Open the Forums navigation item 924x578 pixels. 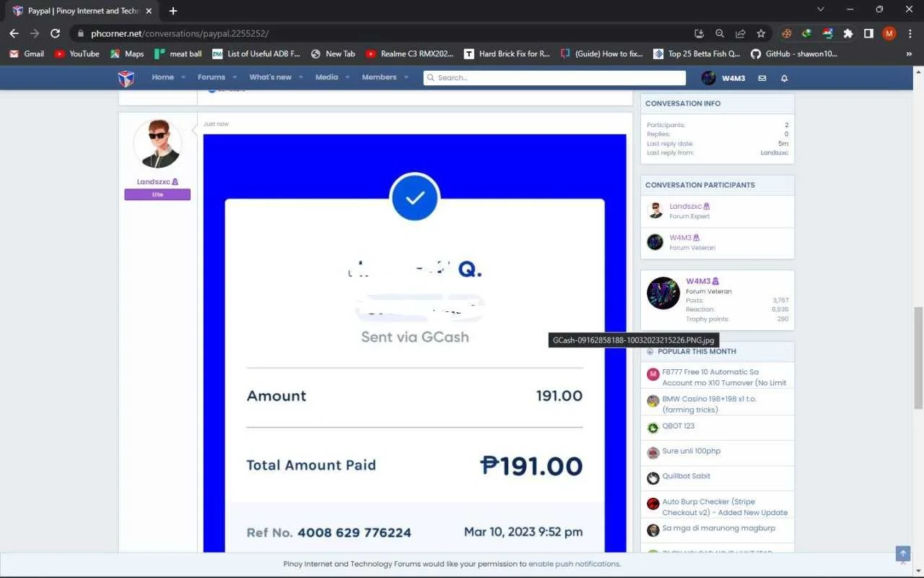[x=211, y=77]
